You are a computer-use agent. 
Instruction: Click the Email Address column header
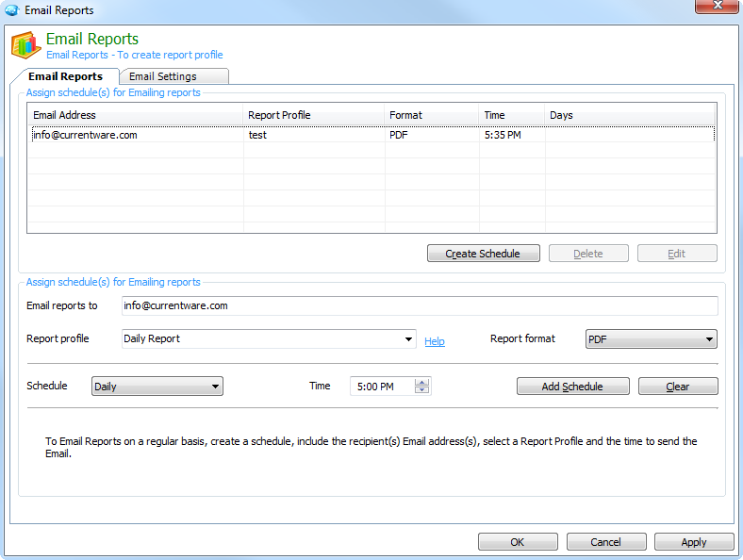tap(136, 115)
